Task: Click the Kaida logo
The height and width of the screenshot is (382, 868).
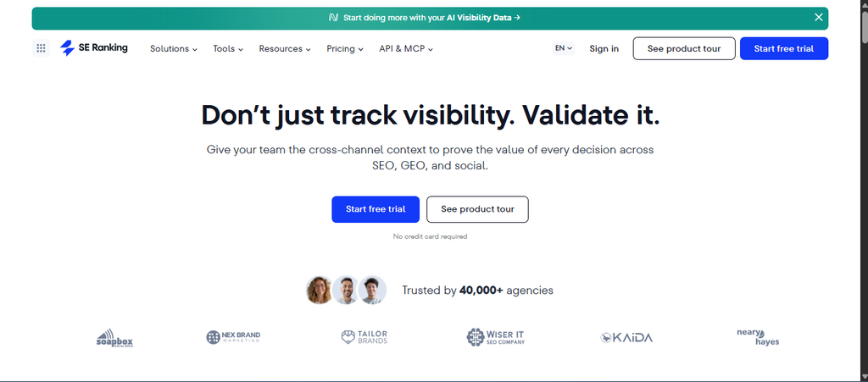Action: 626,337
